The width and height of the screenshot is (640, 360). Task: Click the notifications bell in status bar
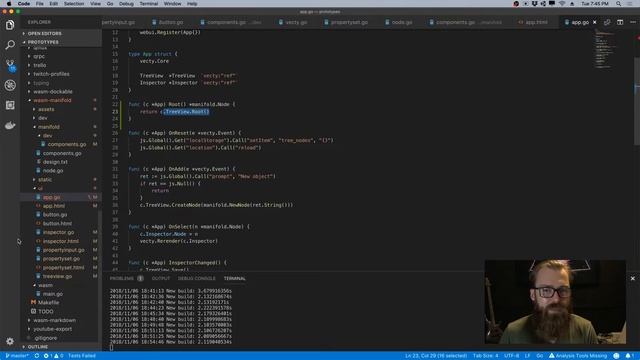coord(629,356)
